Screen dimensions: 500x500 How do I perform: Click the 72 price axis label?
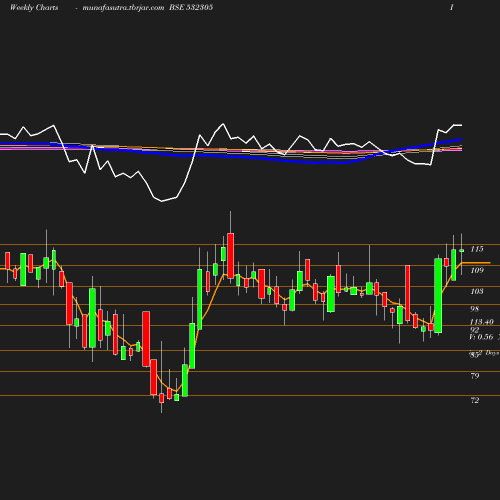(475, 400)
